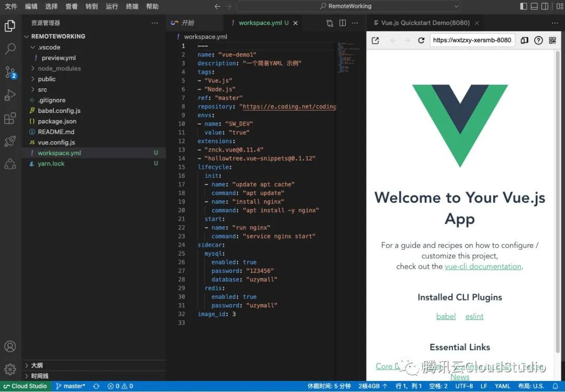This screenshot has height=392, width=565.
Task: Click the editor minimap
Action: tap(349, 57)
